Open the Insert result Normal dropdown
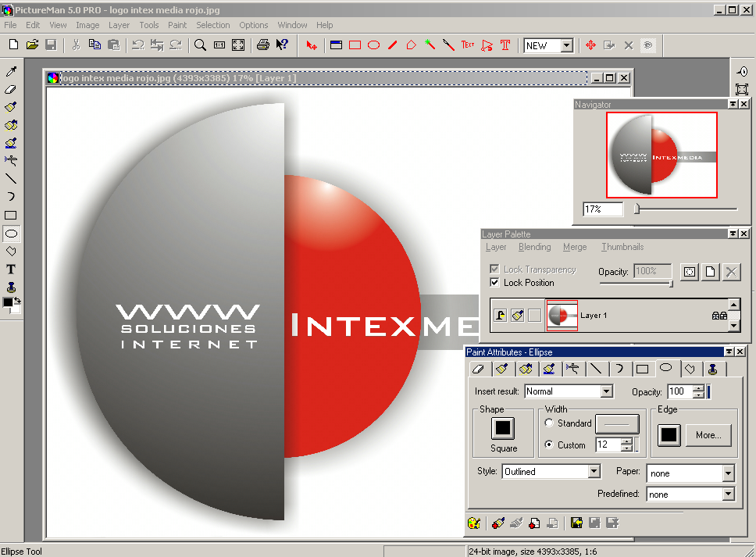Screen dimensions: 756x557 pos(607,391)
